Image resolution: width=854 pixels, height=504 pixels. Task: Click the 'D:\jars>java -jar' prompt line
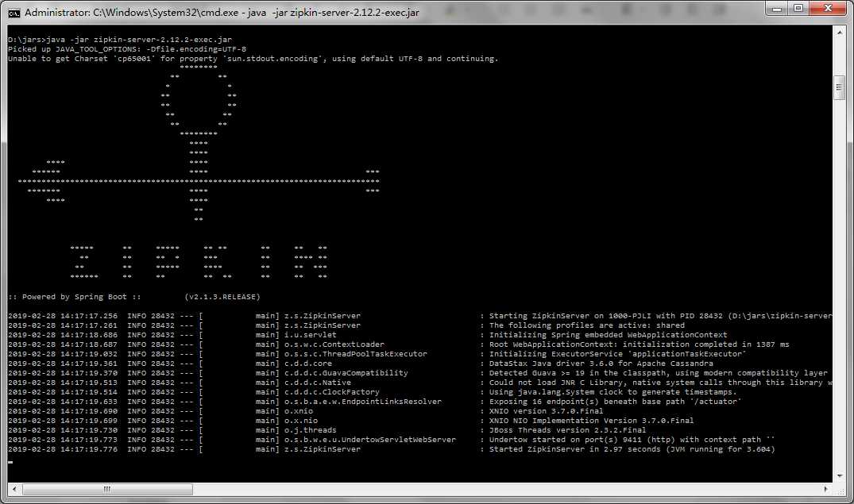[x=120, y=39]
